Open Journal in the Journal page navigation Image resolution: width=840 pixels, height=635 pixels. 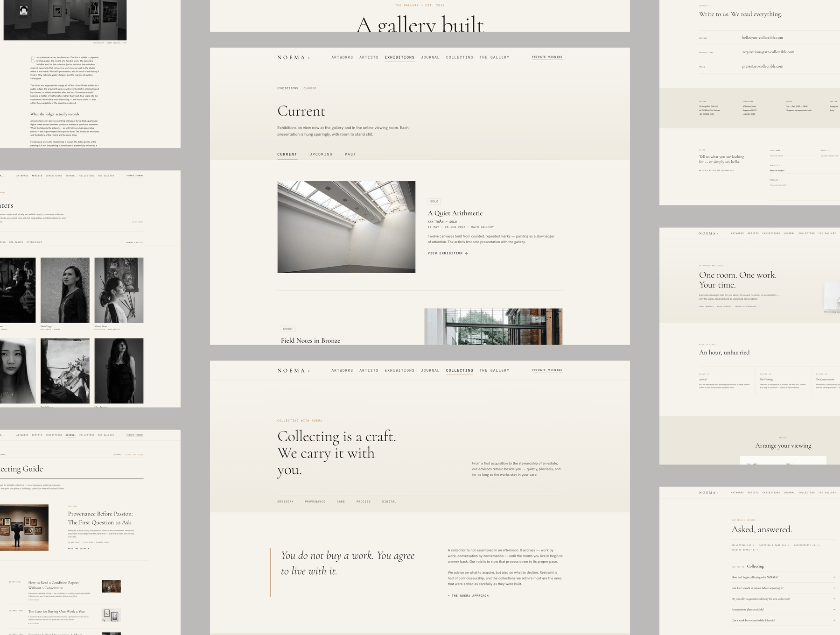[x=70, y=435]
